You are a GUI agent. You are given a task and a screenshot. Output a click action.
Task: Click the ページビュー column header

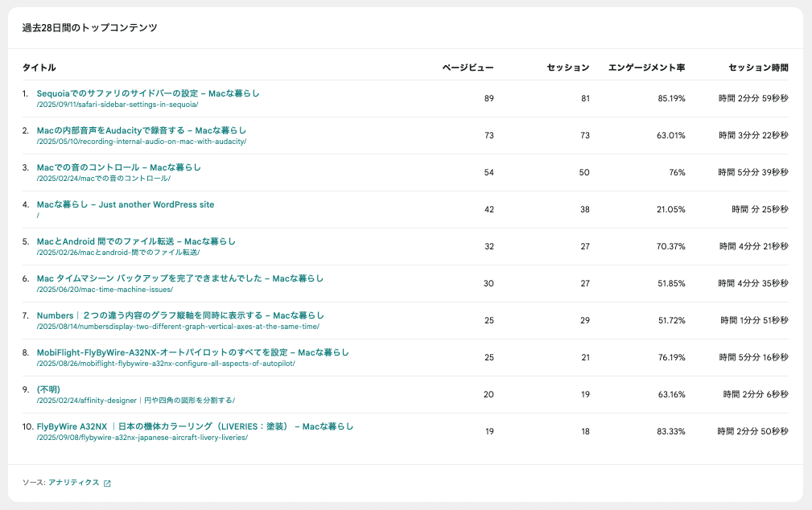468,68
